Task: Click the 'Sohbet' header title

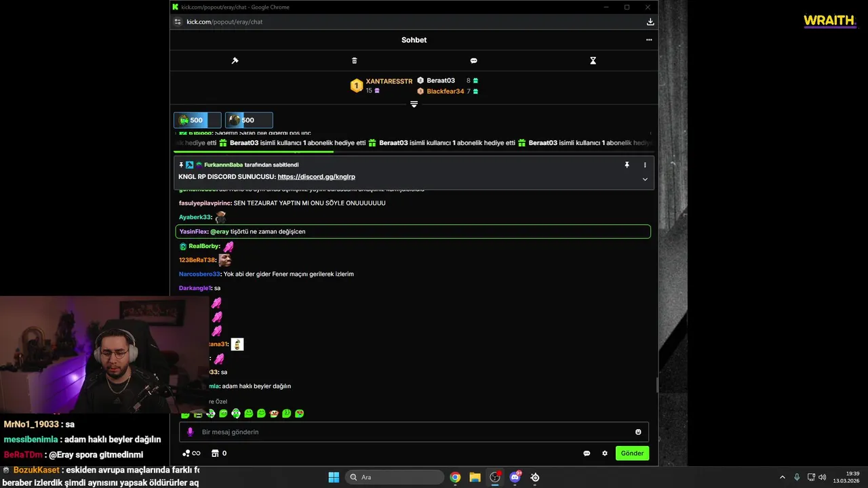Action: point(414,40)
